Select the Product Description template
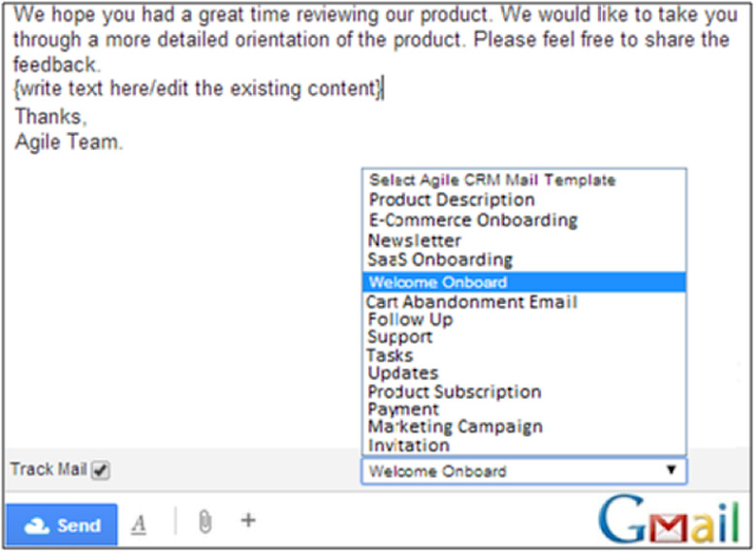Screen dimensions: 756x553 pyautogui.click(x=452, y=200)
